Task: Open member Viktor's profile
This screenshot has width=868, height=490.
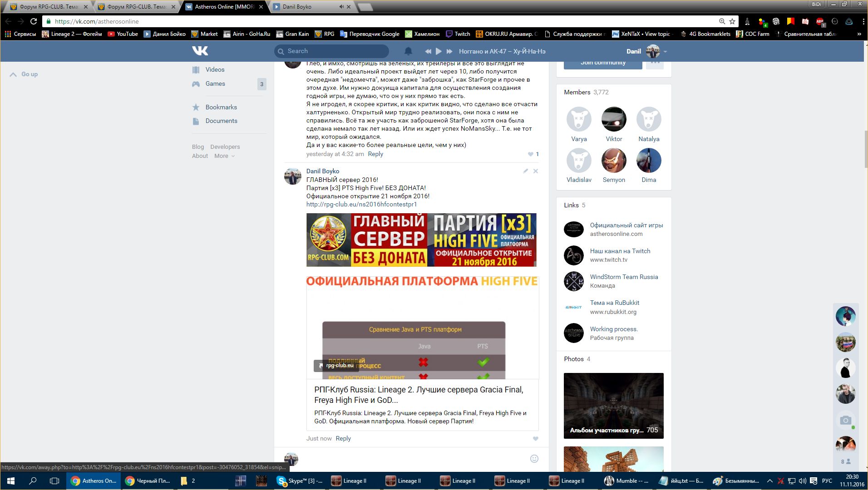Action: 614,125
